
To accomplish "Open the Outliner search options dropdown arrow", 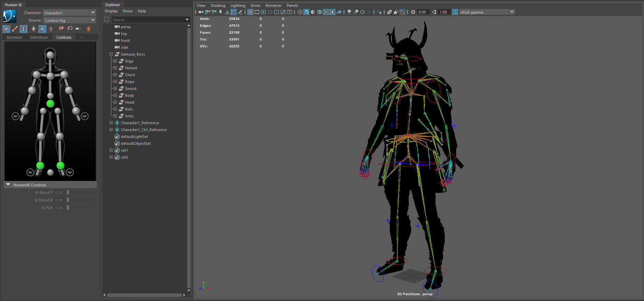I will 187,20.
